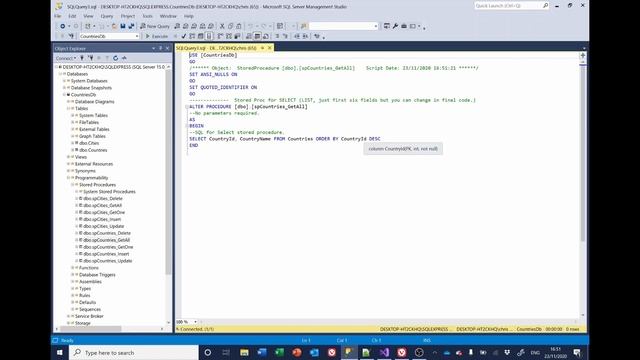This screenshot has width=640, height=360.
Task: Select dbo.spCities_Insert stored procedure
Action: pos(102,220)
